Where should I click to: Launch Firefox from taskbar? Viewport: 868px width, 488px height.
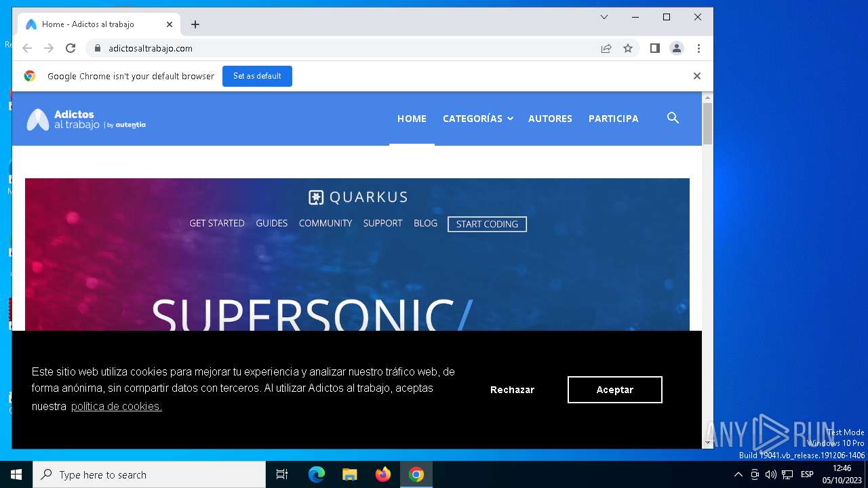383,474
